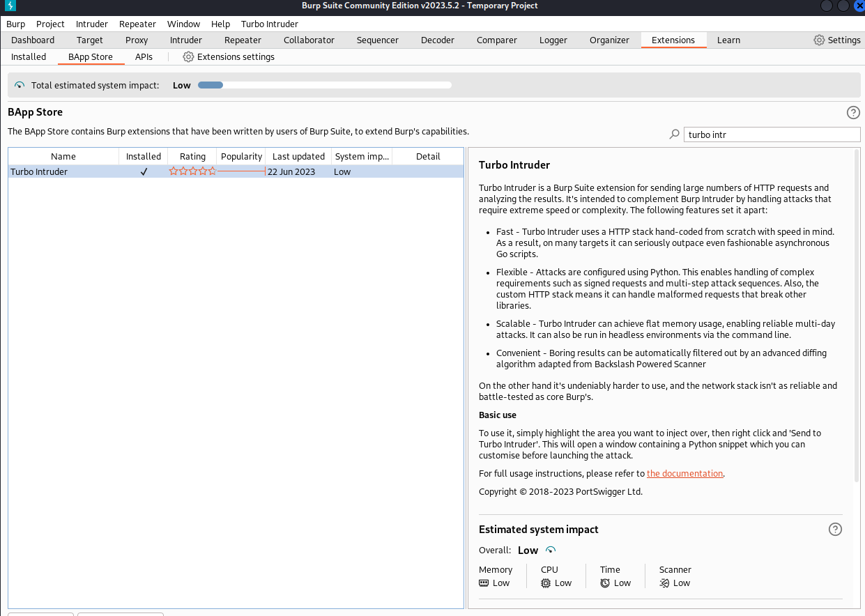Viewport: 865px width, 616px height.
Task: Click the detail panel vertical scrollbar
Action: pos(857,315)
